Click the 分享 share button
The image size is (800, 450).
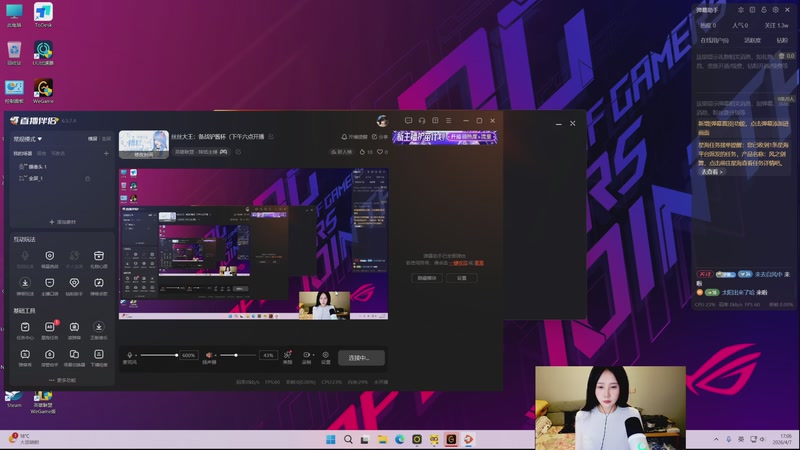380,137
